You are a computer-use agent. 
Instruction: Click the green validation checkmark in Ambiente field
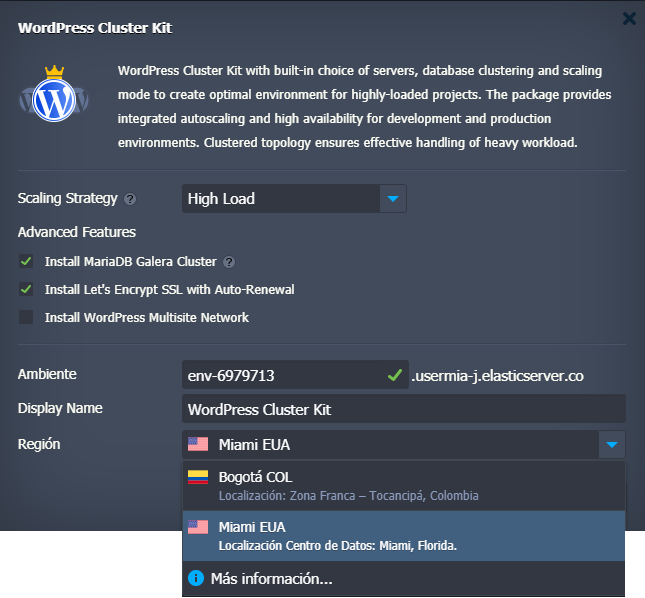tap(394, 375)
